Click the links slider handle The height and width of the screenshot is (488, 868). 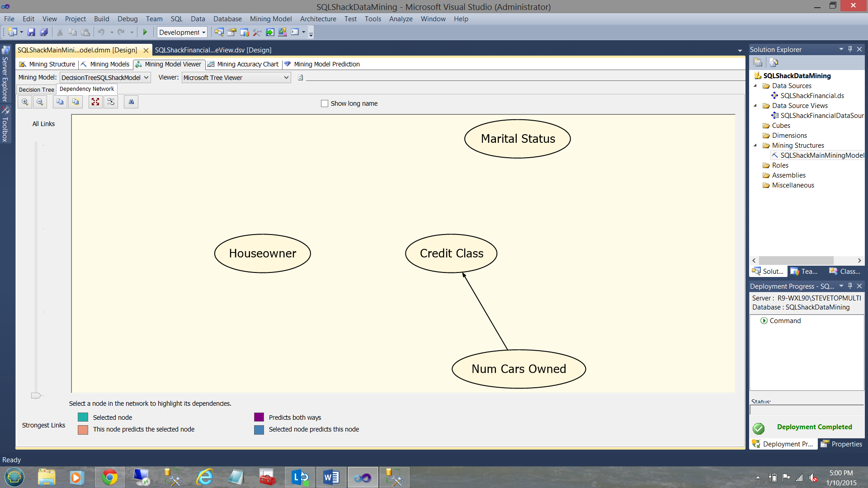[36, 396]
